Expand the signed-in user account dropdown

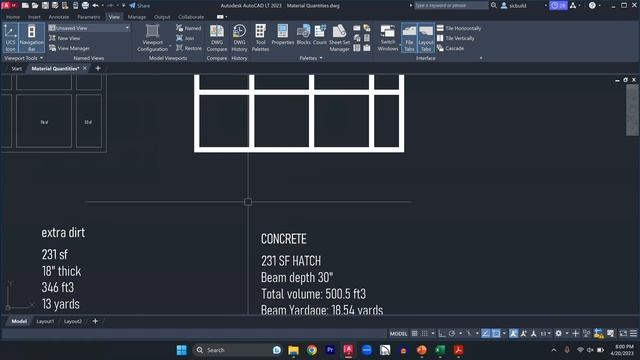pos(546,5)
